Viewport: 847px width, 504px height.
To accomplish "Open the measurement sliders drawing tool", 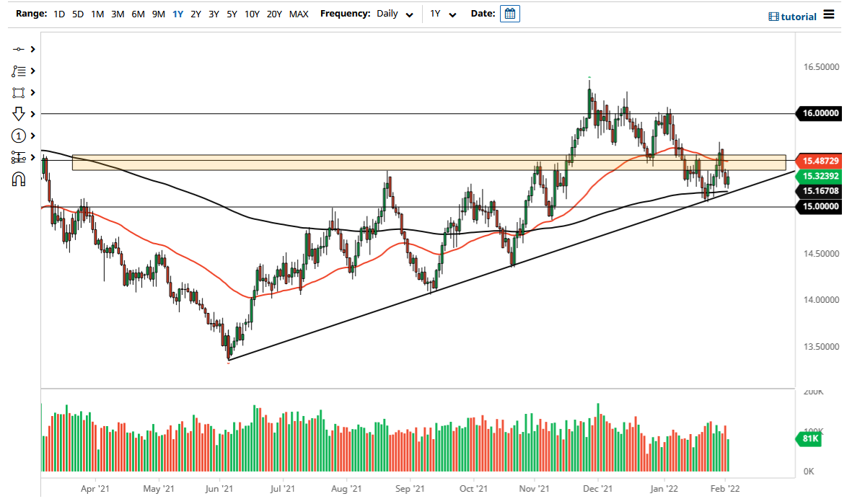I will pyautogui.click(x=18, y=157).
